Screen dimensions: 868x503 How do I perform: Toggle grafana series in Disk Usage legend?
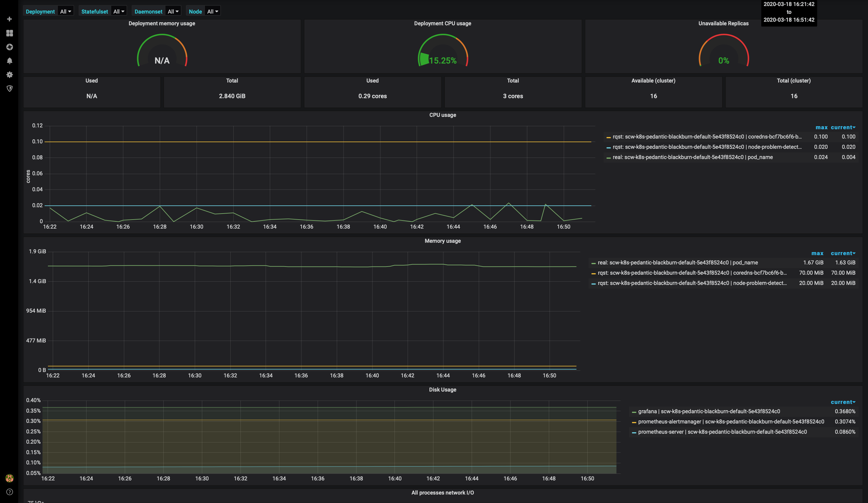pyautogui.click(x=709, y=411)
